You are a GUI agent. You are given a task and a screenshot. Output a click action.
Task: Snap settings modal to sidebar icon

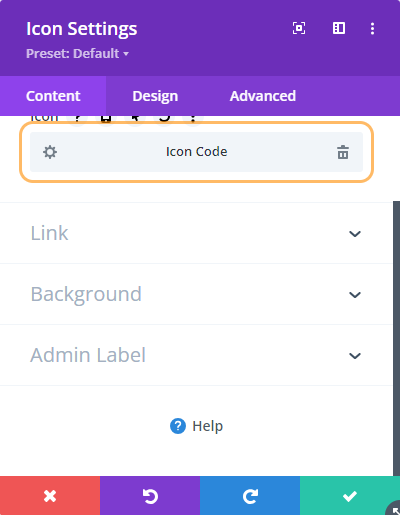(x=339, y=28)
